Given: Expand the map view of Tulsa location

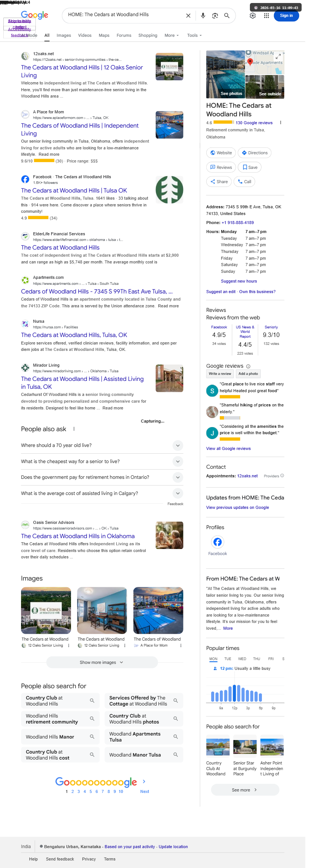Looking at the screenshot, I should point(278,56).
